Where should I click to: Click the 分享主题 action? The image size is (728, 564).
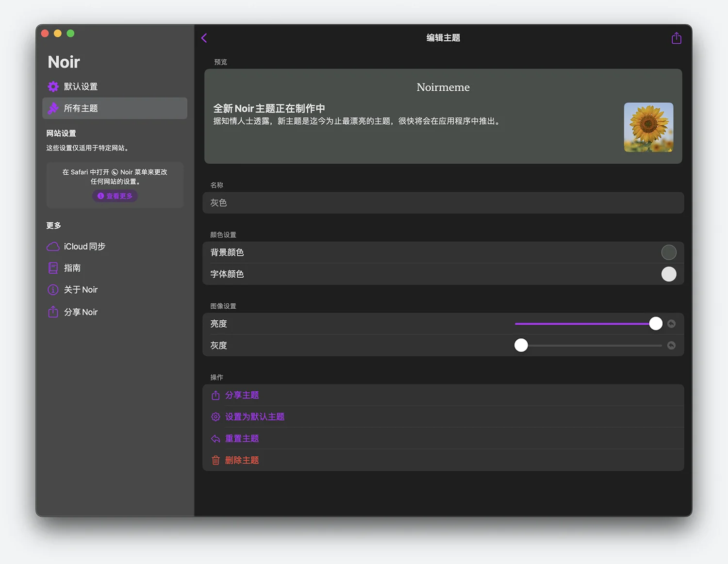click(x=443, y=395)
